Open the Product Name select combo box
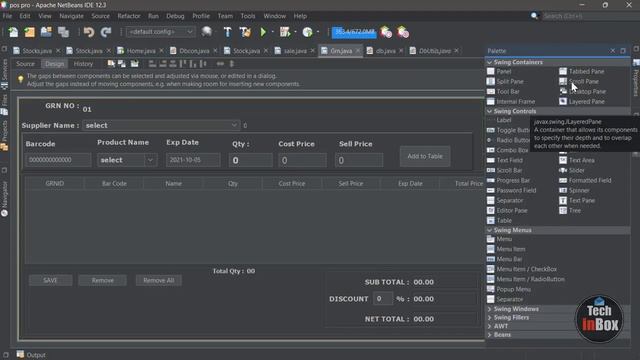Viewport: 640px width, 360px height. (127, 160)
